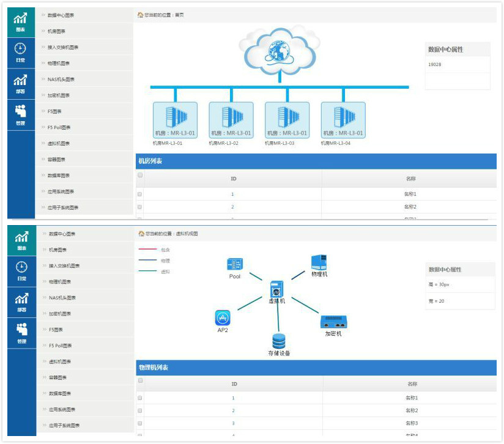Image resolution: width=504 pixels, height=444 pixels.
Task: Select the central 虚拟机 node icon
Action: 276,289
